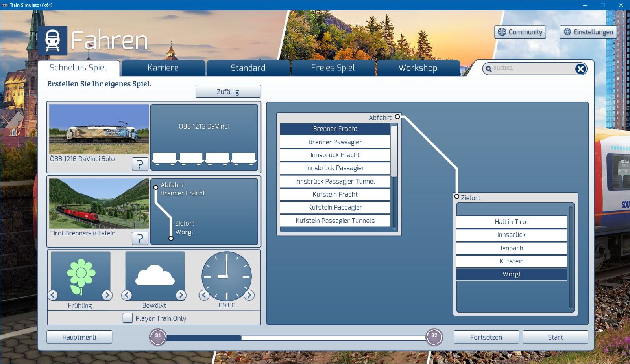
Task: Select the Tirol Brenner-Kufstein route thumbnail
Action: tap(99, 204)
